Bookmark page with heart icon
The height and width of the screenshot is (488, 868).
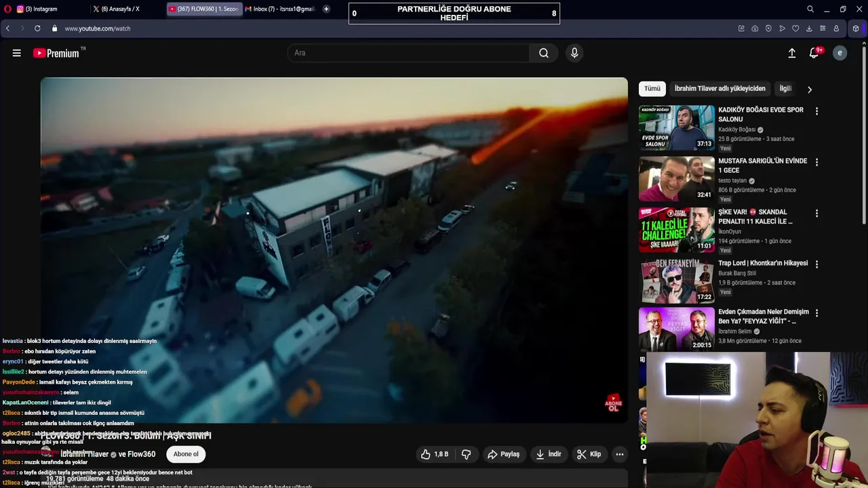(795, 28)
